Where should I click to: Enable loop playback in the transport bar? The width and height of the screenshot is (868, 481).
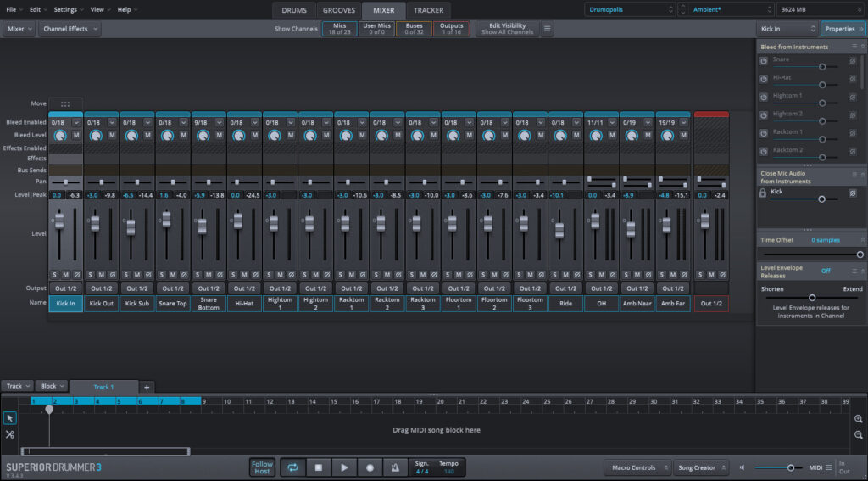[x=293, y=467]
